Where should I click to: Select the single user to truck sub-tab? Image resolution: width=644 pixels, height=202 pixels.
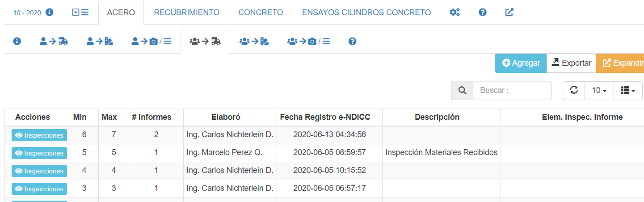coord(54,42)
